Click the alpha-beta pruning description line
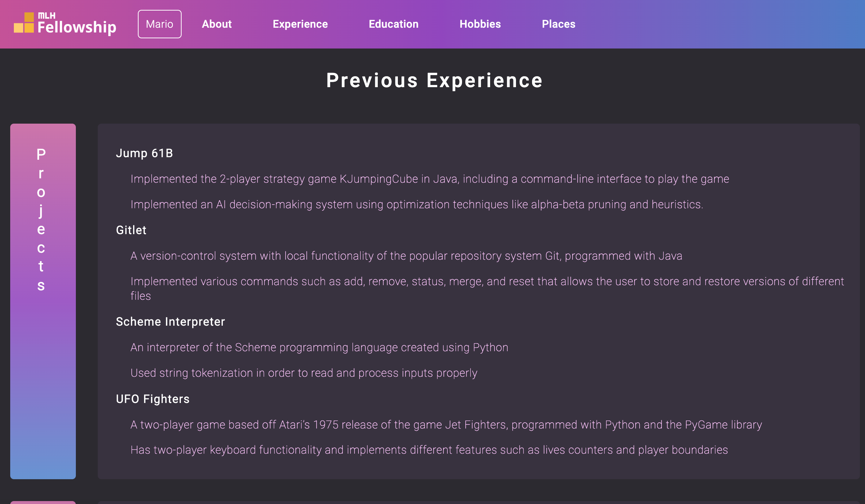 click(x=416, y=205)
